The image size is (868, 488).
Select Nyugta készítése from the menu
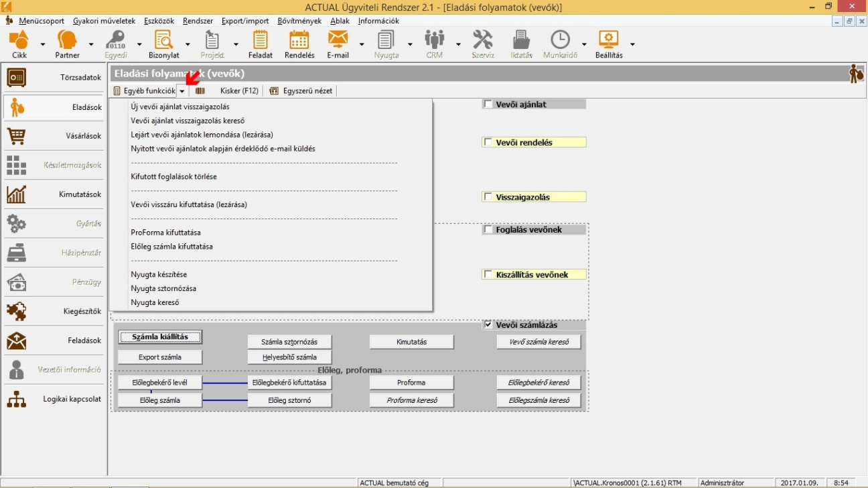tap(159, 274)
